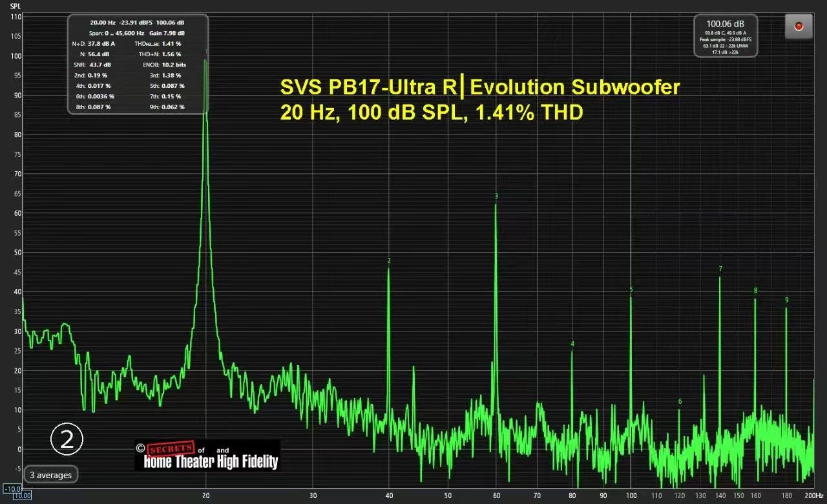Click the 4th harmonic marker at 80 Hz
The height and width of the screenshot is (504, 827).
(x=572, y=344)
